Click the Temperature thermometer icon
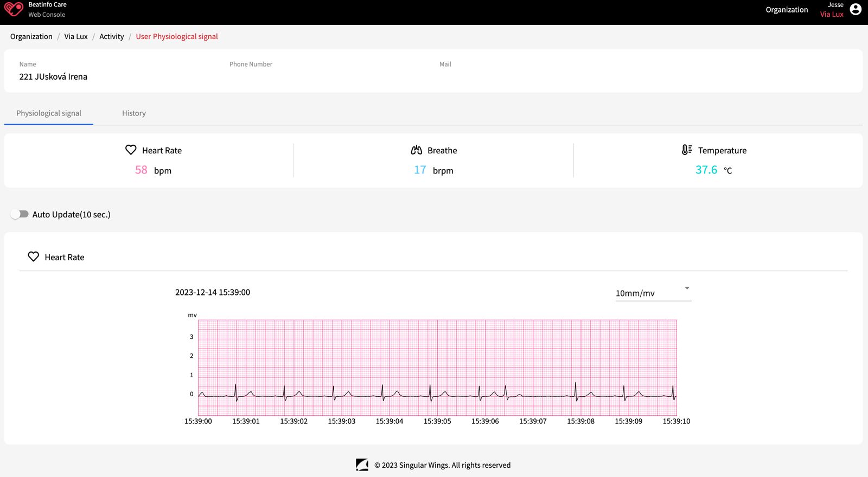The image size is (868, 477). pyautogui.click(x=687, y=150)
